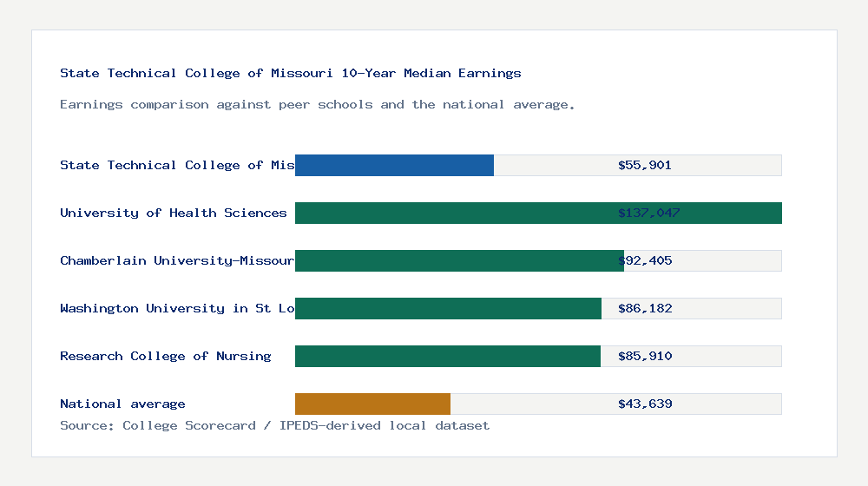The width and height of the screenshot is (868, 486).
Task: Click the 'National average' row label
Action: pyautogui.click(x=122, y=404)
